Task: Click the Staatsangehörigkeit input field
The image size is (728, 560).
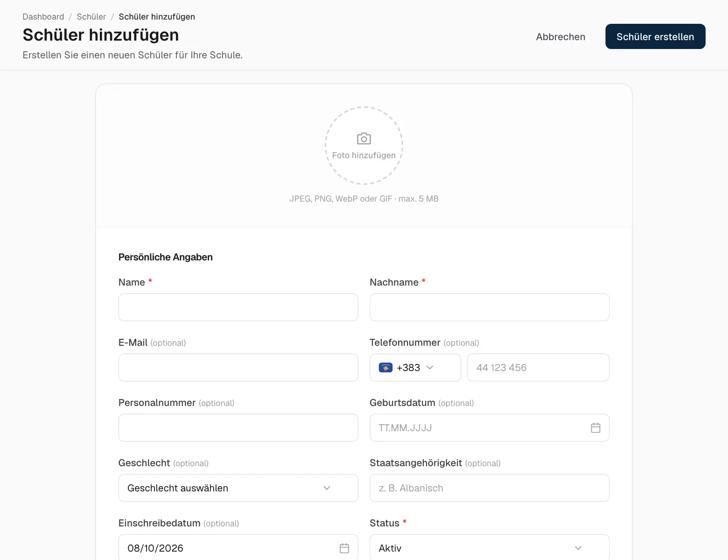Action: (490, 488)
